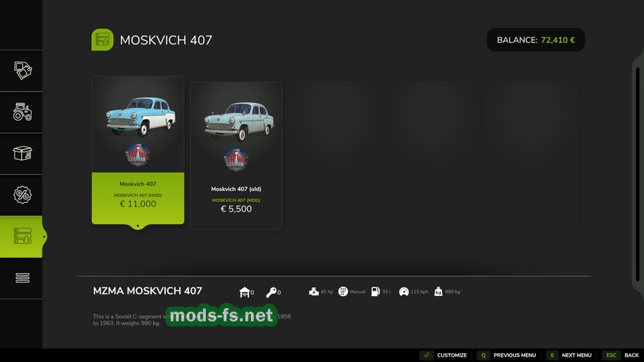This screenshot has height=362, width=644.
Task: Open the tractor vehicles category
Action: [22, 112]
